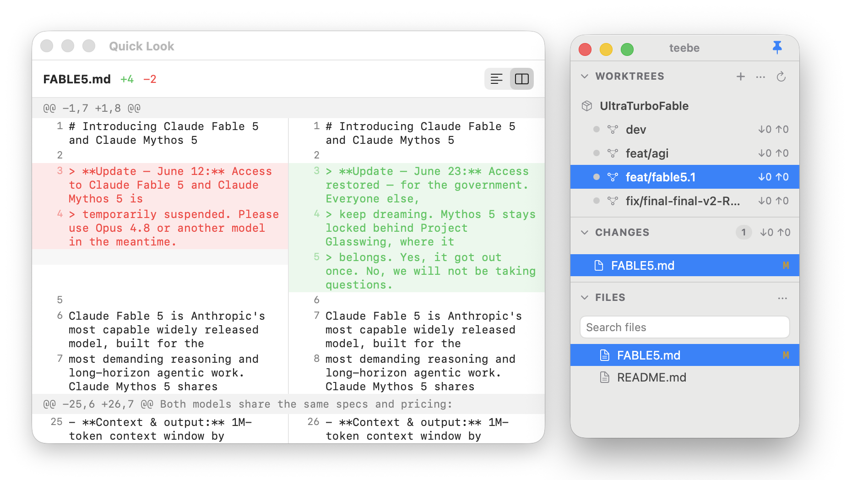The width and height of the screenshot is (868, 480).
Task: Select the UltraTurboFable repository
Action: [x=685, y=106]
